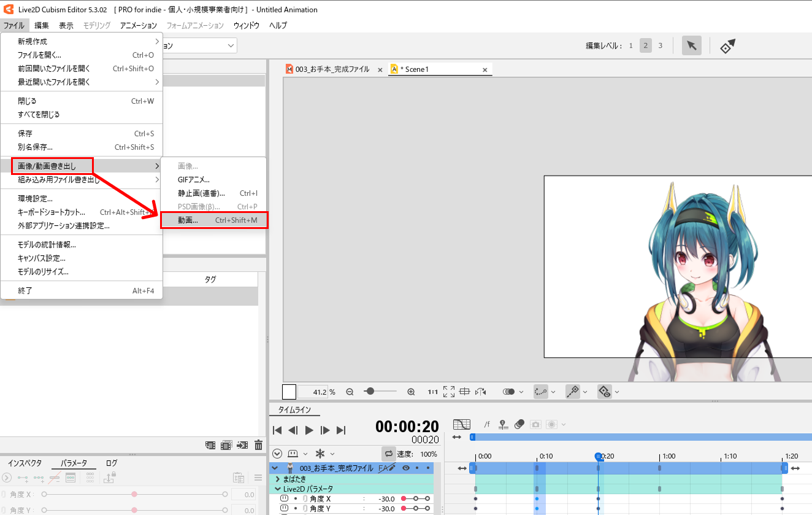The width and height of the screenshot is (812, 515).
Task: Click 静止画(連番)... export option
Action: pyautogui.click(x=214, y=193)
